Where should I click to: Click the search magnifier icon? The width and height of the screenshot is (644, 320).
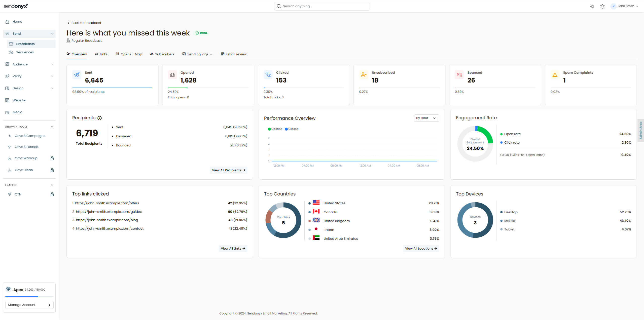[279, 6]
